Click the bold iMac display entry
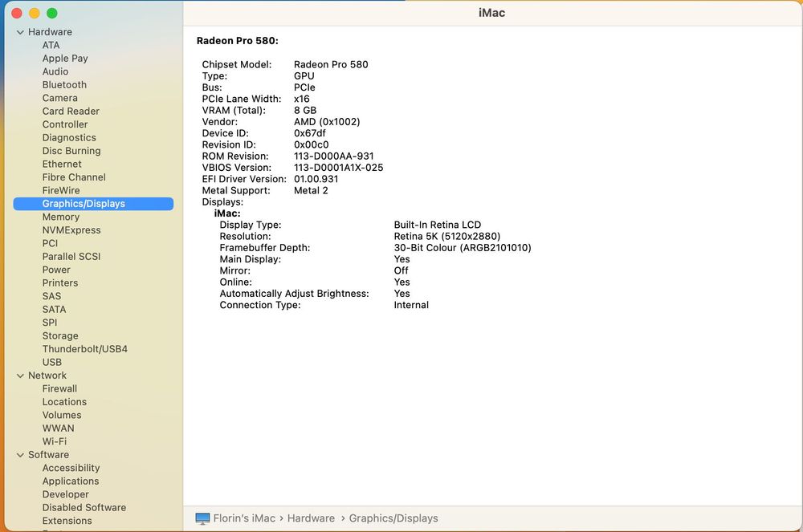This screenshot has width=803, height=532. tap(227, 213)
